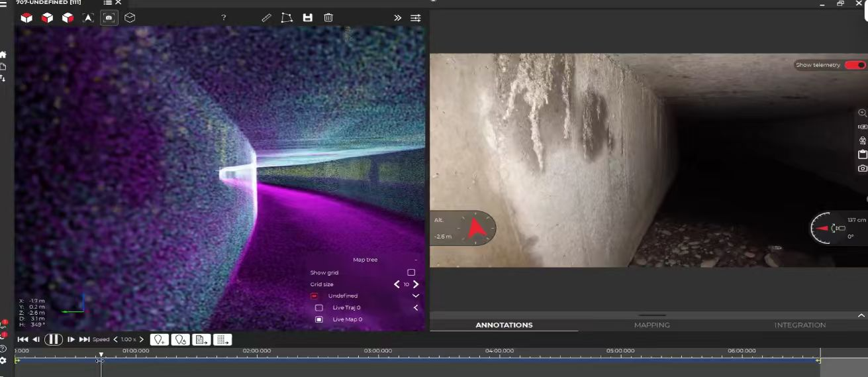Minimize the Map tree panel

[416, 260]
